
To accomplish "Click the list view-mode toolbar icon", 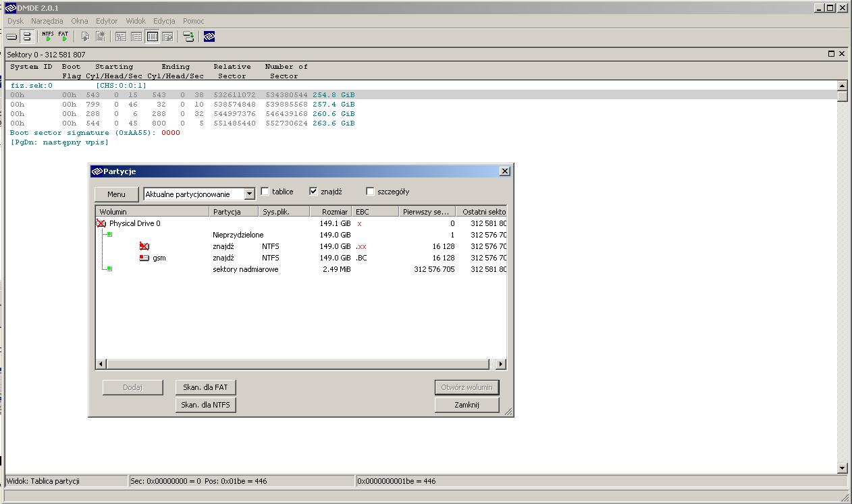I will click(x=136, y=36).
